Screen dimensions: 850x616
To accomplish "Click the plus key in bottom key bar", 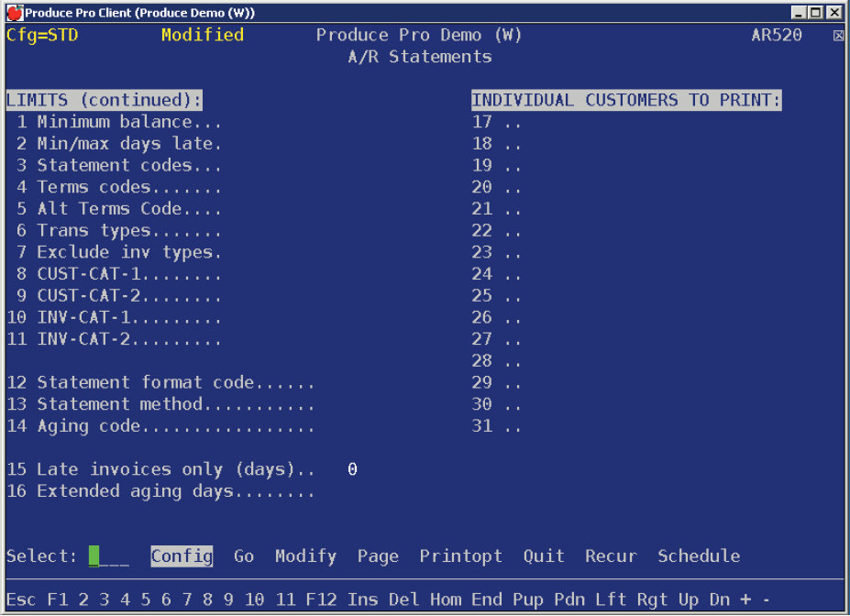I will tap(745, 599).
